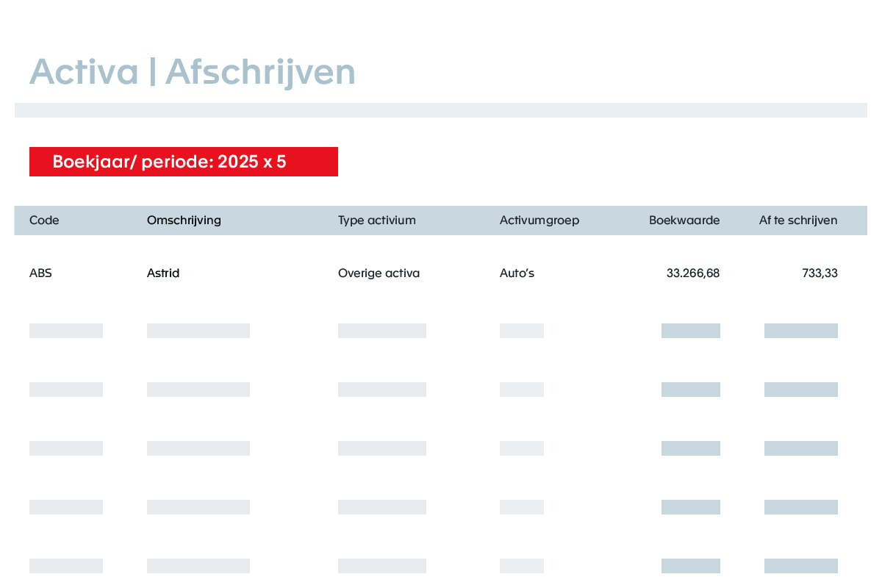Screen dimensions: 882x588
Task: Select the placeholder bar directly below 733,33
Action: coord(801,331)
